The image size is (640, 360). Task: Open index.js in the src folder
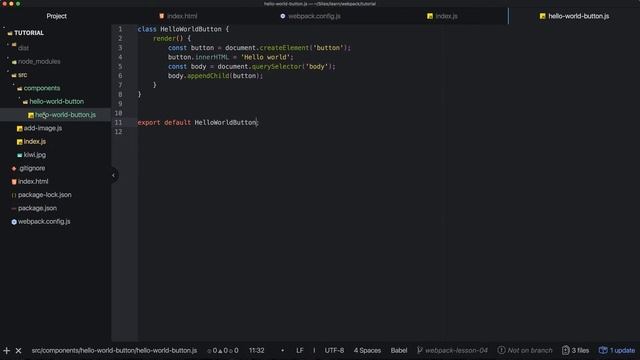(x=35, y=142)
